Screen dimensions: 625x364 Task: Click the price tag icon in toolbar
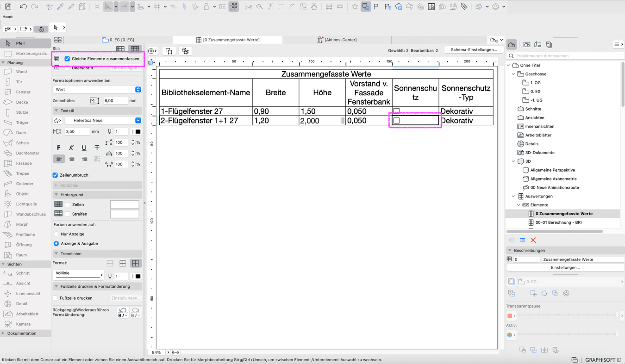pyautogui.click(x=464, y=6)
